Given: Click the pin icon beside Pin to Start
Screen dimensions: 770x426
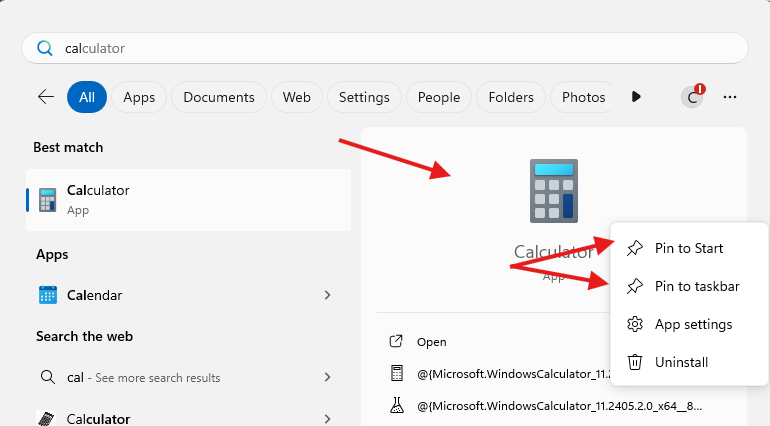Looking at the screenshot, I should pos(634,248).
